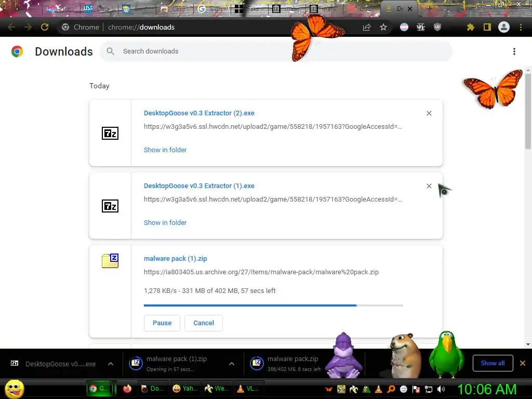Click the hwcdn URL under Extractor (2).exe
The width and height of the screenshot is (532, 399).
pos(273,127)
